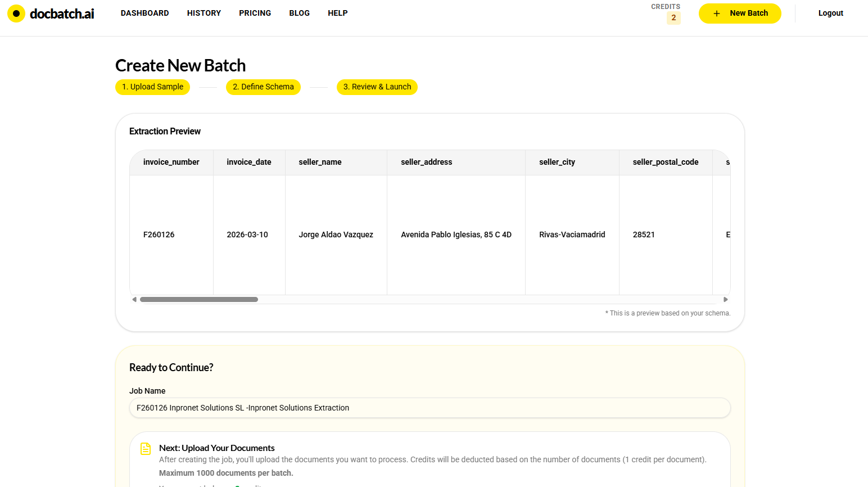The image size is (868, 487).
Task: Open the Help menu item
Action: 337,13
